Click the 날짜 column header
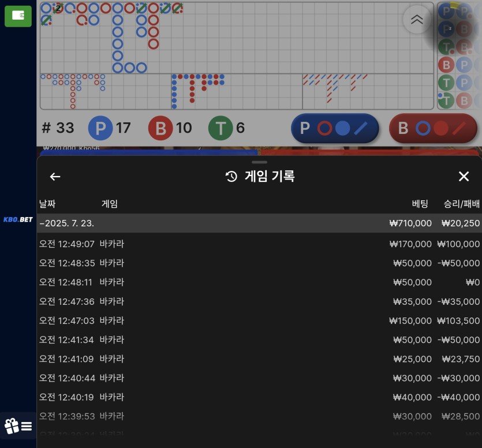 click(47, 203)
